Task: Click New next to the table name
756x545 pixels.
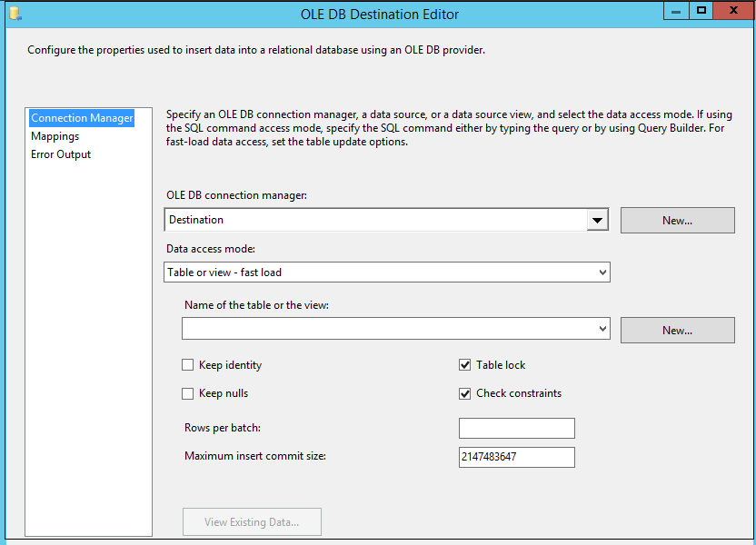Action: click(x=677, y=331)
